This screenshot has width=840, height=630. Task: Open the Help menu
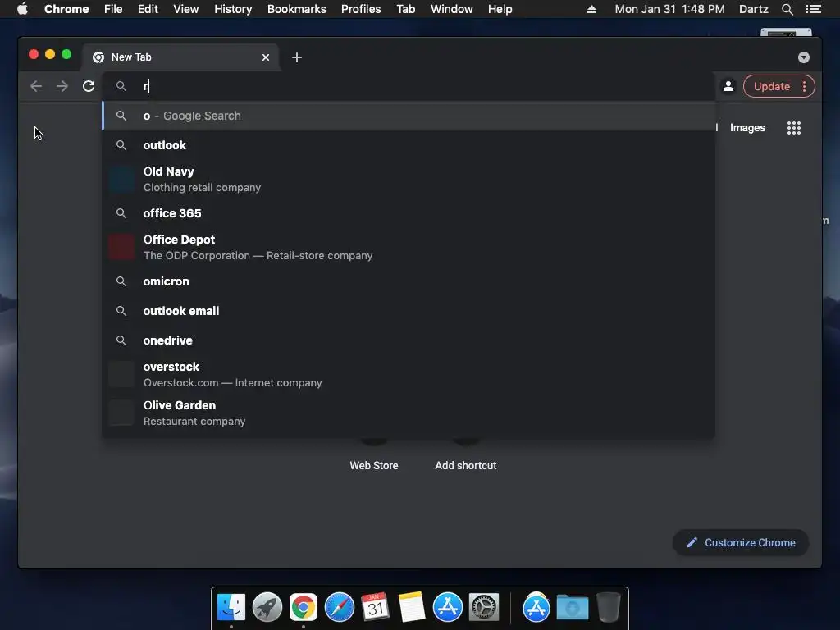coord(500,9)
